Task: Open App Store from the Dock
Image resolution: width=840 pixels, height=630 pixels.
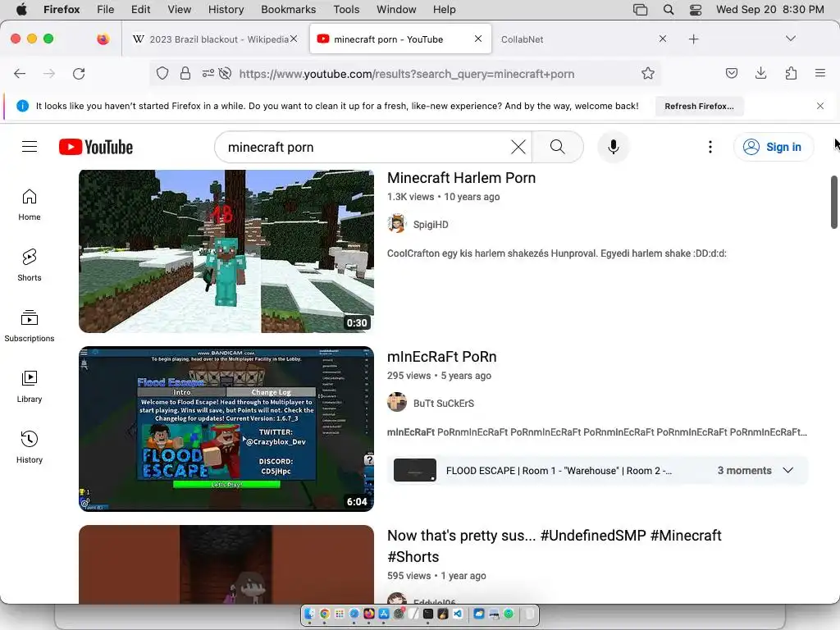Action: click(x=384, y=614)
